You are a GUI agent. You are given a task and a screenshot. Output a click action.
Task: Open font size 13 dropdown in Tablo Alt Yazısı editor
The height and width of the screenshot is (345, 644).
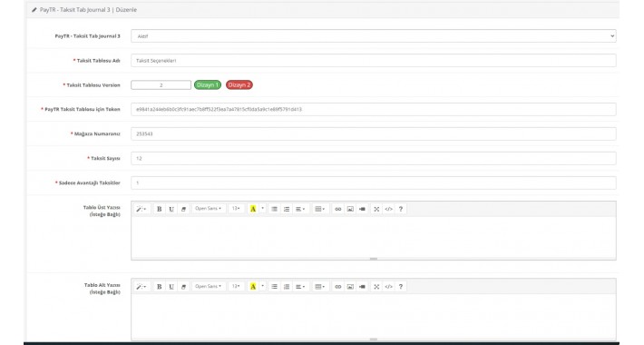236,287
